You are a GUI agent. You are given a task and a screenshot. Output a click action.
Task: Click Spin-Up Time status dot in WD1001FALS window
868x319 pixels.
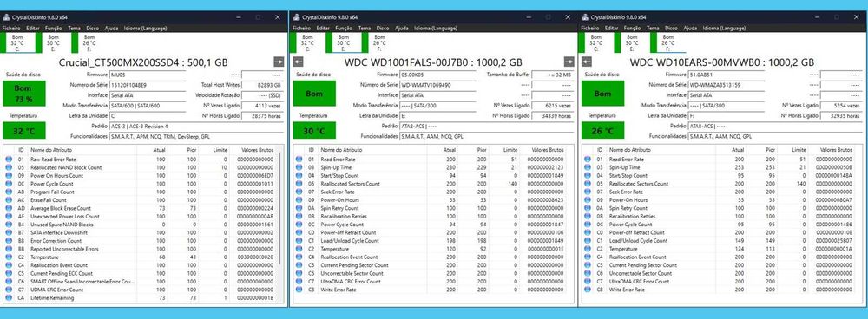(x=299, y=167)
